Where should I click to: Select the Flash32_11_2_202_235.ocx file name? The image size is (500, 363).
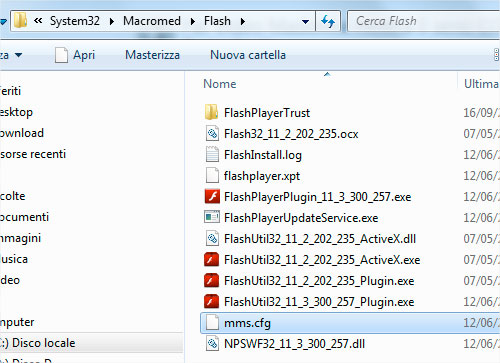tap(291, 134)
